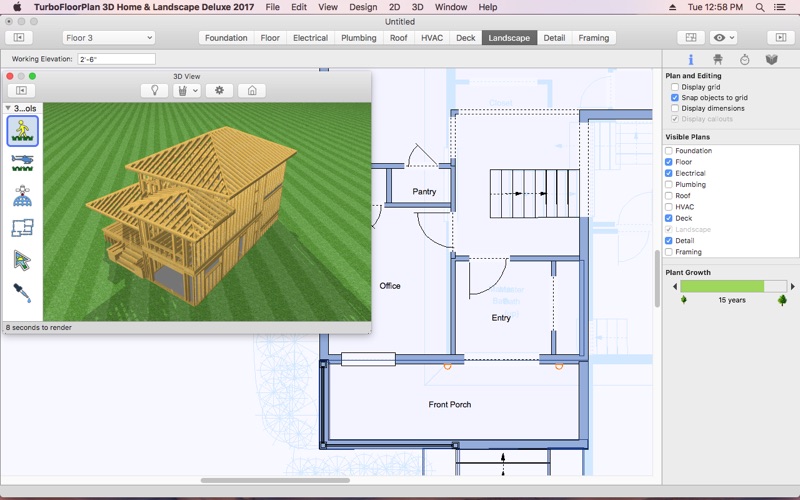Switch to the Foundation plan tab

tap(226, 38)
